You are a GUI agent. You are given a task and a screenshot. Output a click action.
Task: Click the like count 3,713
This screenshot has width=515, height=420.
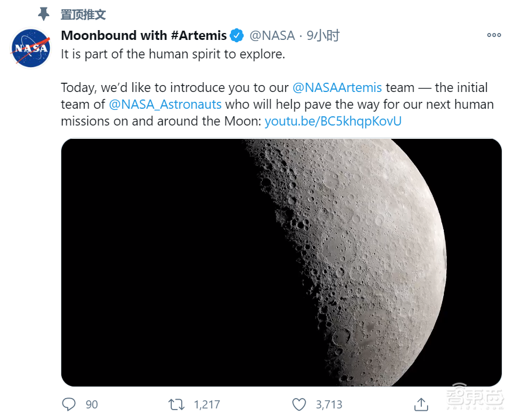point(329,404)
